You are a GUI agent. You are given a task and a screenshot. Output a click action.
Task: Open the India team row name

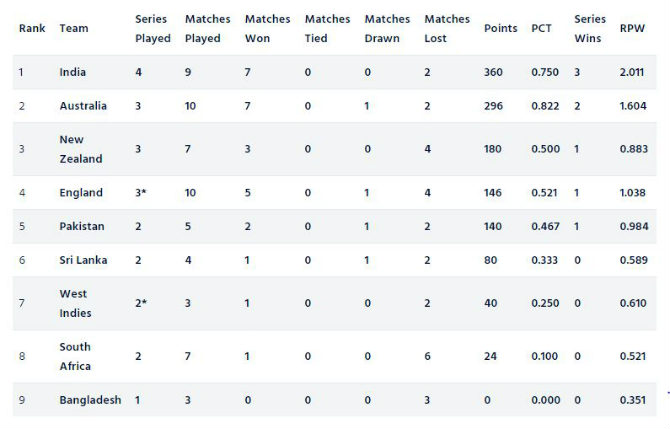(x=74, y=72)
